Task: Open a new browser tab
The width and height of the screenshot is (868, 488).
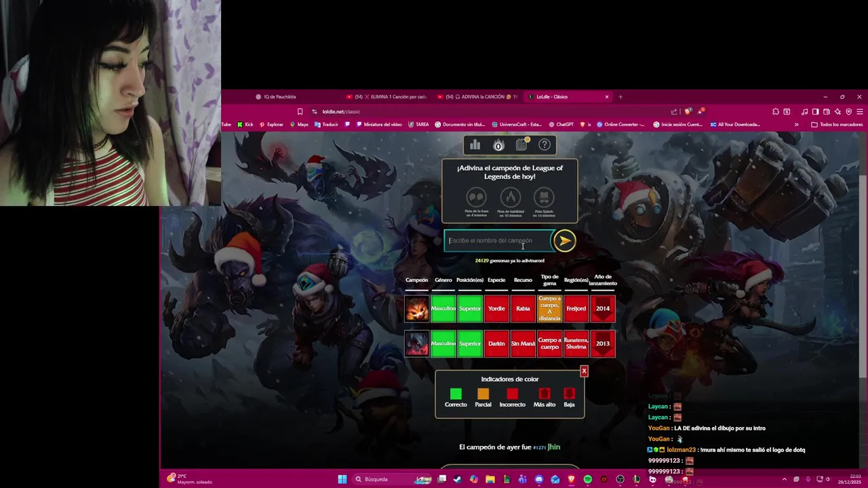Action: pos(620,97)
